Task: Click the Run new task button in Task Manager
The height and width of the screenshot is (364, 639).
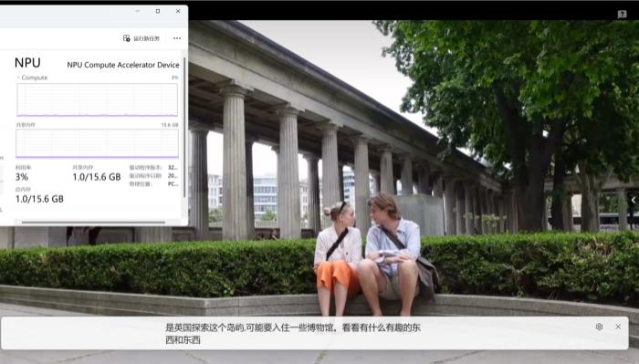Action: point(141,38)
